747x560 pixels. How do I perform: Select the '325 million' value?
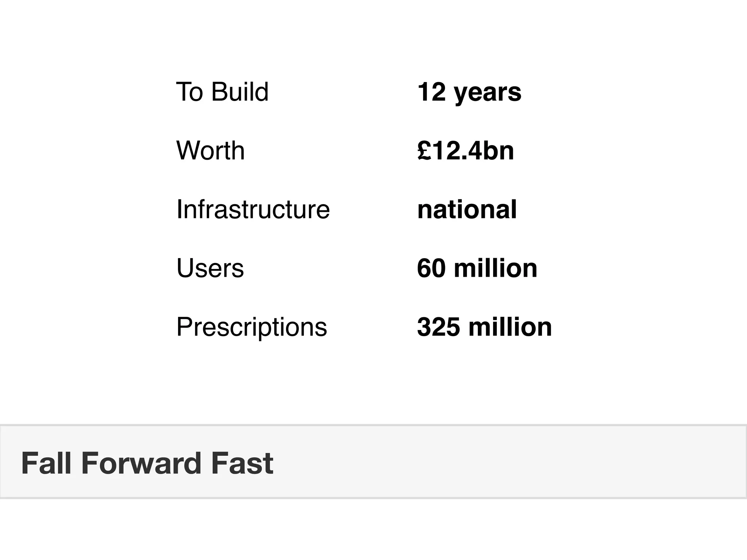485,327
